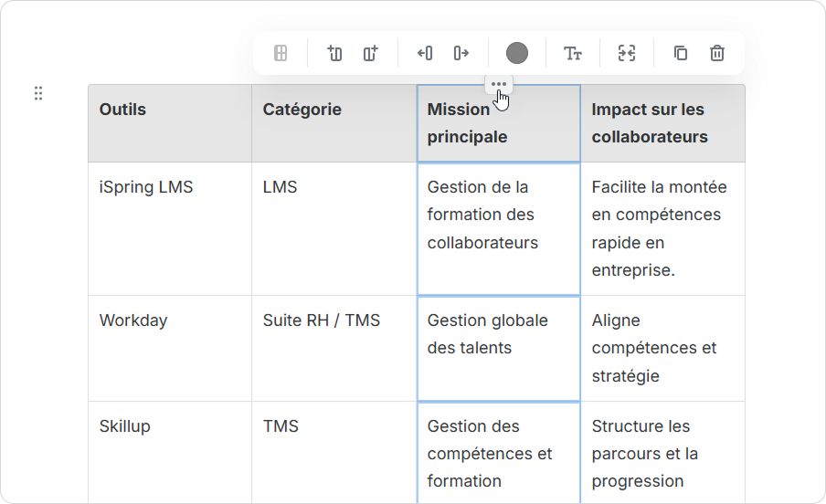The width and height of the screenshot is (826, 504).
Task: Select the "Outils" header cell
Action: click(x=169, y=123)
